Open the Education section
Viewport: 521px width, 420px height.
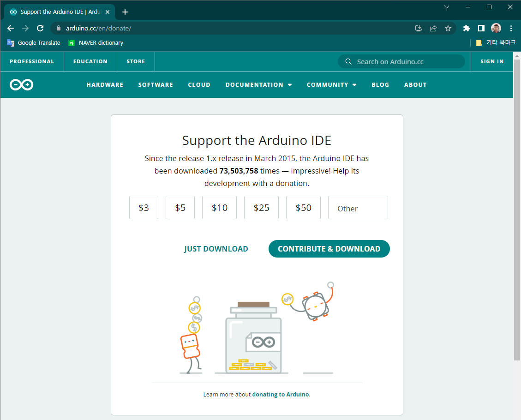coord(90,61)
